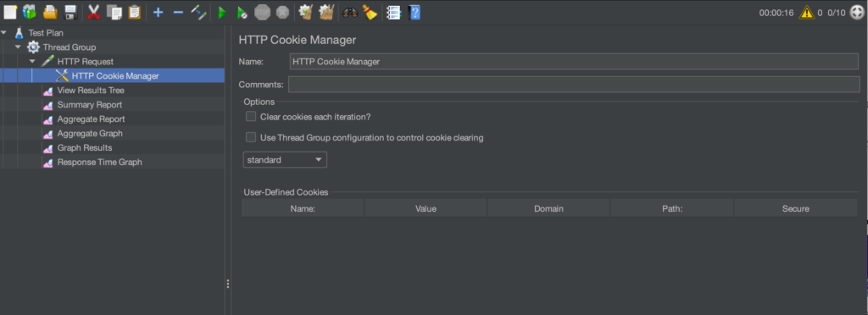Select HTTP Cookie Manager tree item

[115, 75]
